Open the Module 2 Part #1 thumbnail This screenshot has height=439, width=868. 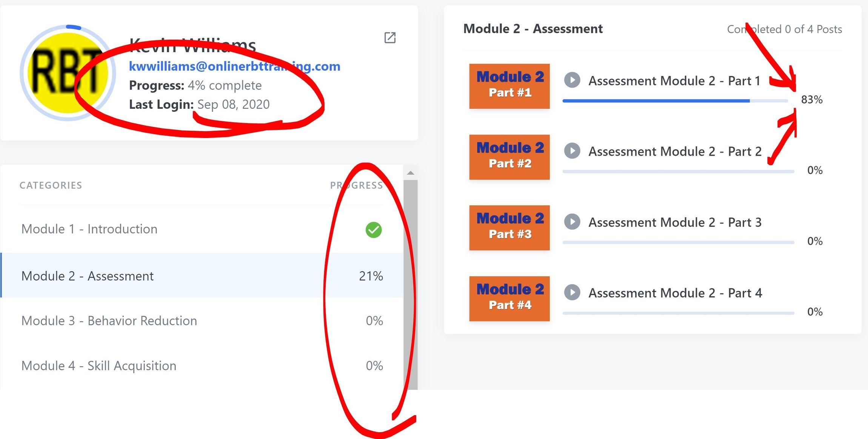509,86
